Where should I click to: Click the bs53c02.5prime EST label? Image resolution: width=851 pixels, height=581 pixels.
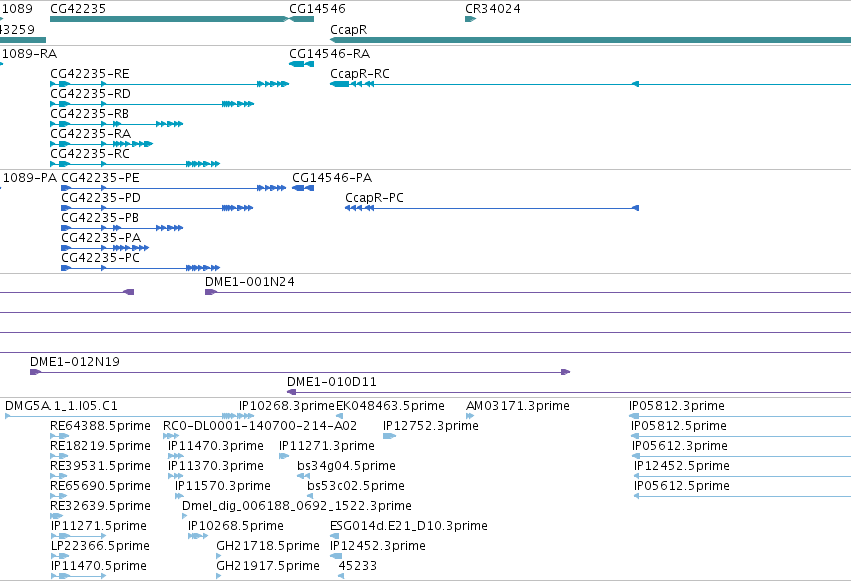click(356, 486)
